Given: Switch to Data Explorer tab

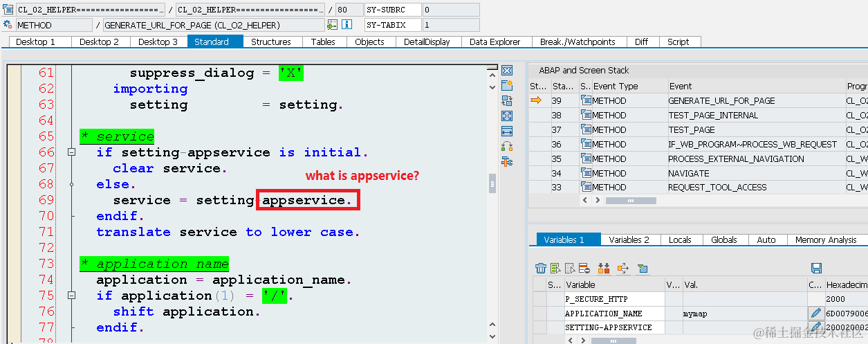Looking at the screenshot, I should point(495,42).
